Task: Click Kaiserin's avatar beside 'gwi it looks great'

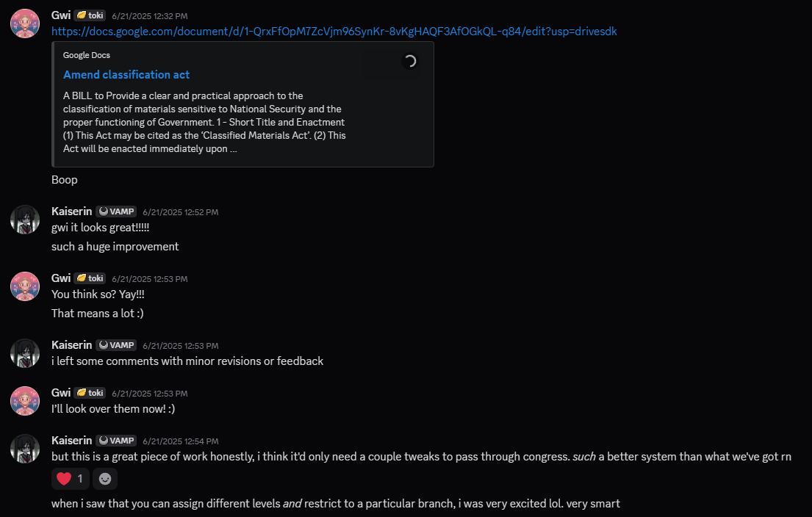Action: tap(25, 220)
